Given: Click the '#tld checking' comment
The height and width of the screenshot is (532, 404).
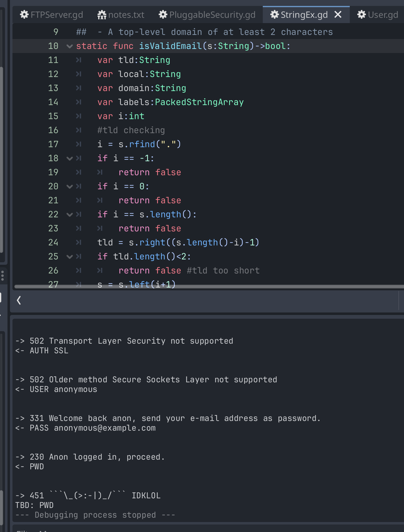Looking at the screenshot, I should [x=131, y=130].
